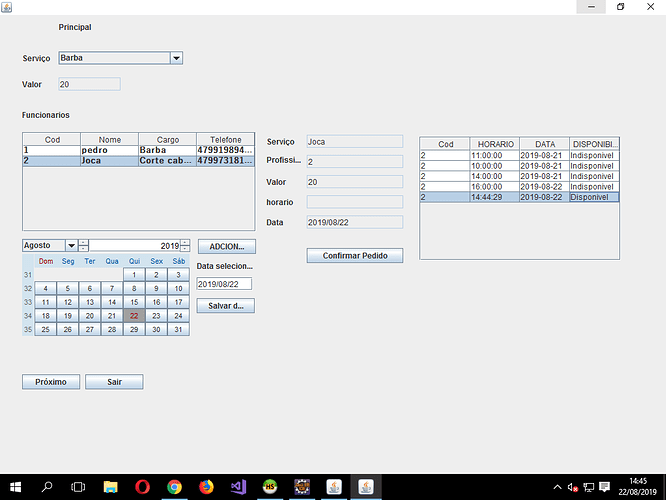Minimize the application window

pyautogui.click(x=591, y=7)
